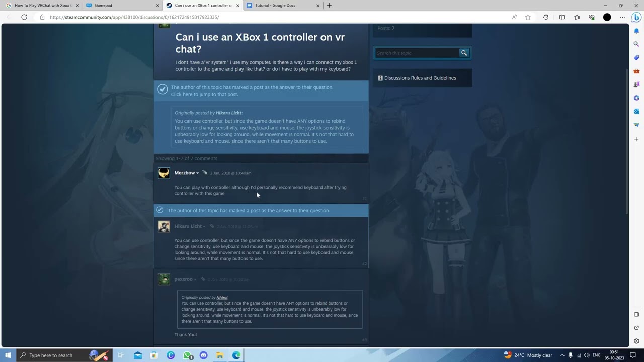This screenshot has height=362, width=644.
Task: Open Merzbow's user profile name
Action: coord(185,173)
